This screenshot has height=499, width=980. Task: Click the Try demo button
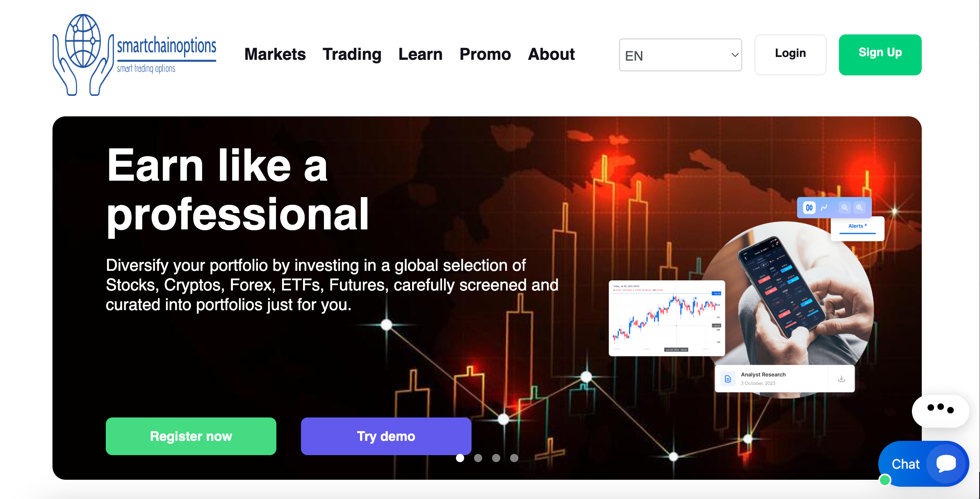click(386, 436)
